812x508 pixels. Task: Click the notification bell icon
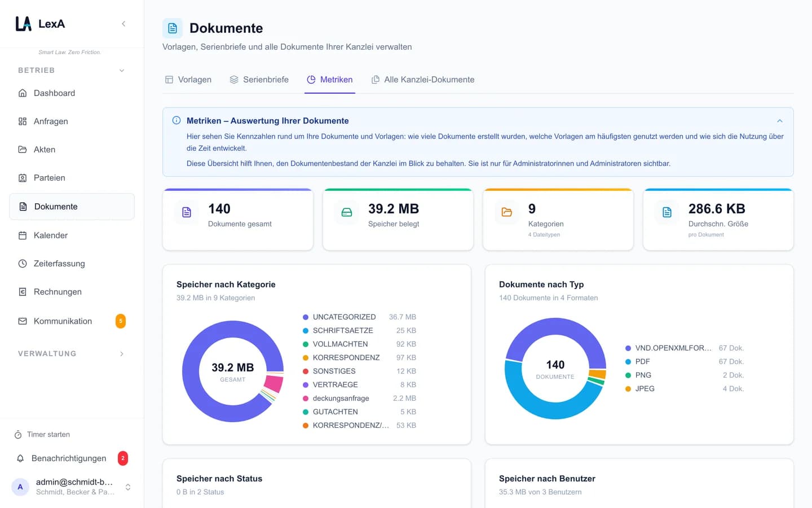pos(20,458)
